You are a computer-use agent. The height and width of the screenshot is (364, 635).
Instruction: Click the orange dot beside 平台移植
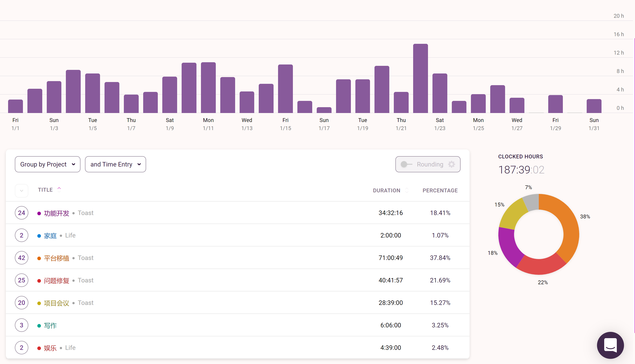pyautogui.click(x=39, y=258)
